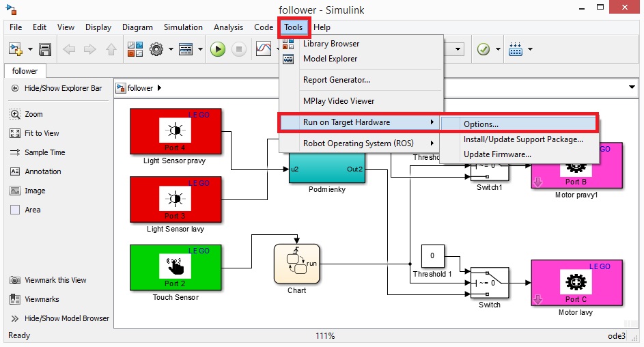Toggle Hide/Show Model Browser
Image resolution: width=644 pixels, height=347 pixels.
coord(60,318)
